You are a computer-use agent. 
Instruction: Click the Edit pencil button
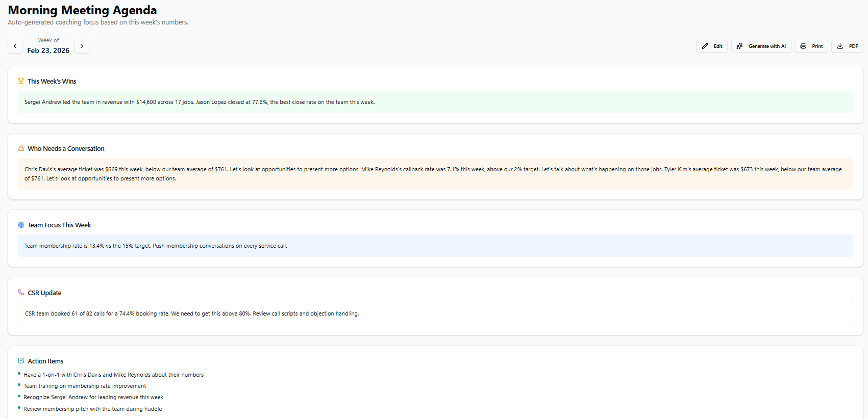pyautogui.click(x=711, y=46)
